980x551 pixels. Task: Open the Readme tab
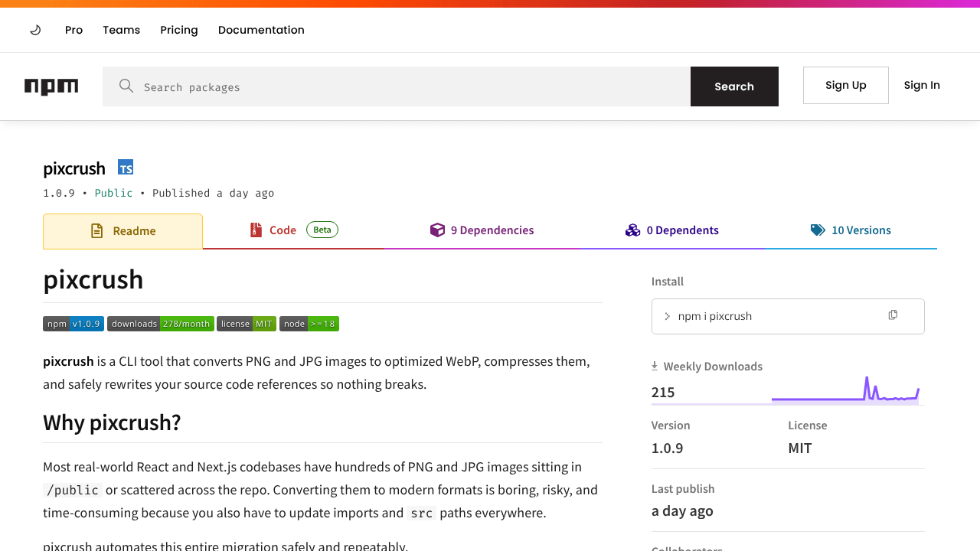point(122,231)
